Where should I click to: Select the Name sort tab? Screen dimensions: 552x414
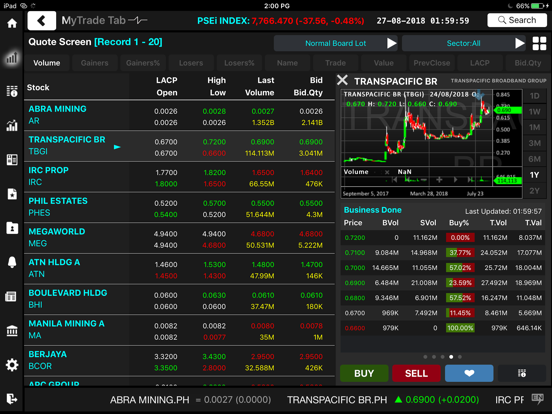pos(287,63)
